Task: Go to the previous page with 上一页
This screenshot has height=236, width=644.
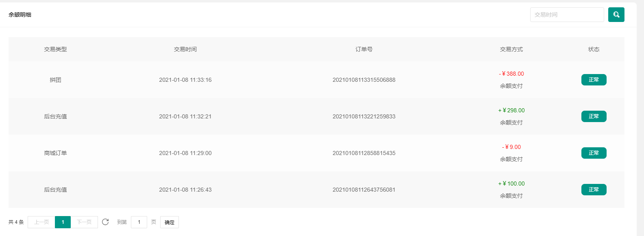Action: point(41,222)
